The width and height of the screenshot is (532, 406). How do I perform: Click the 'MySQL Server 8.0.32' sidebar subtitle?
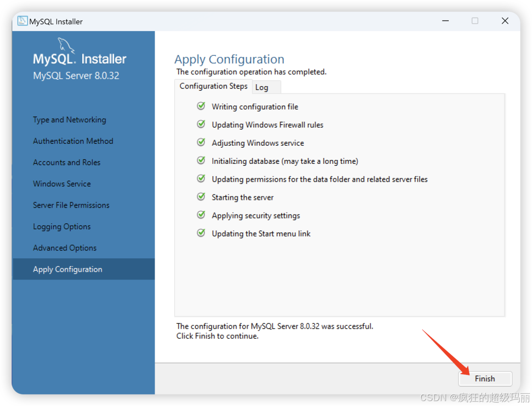(76, 76)
